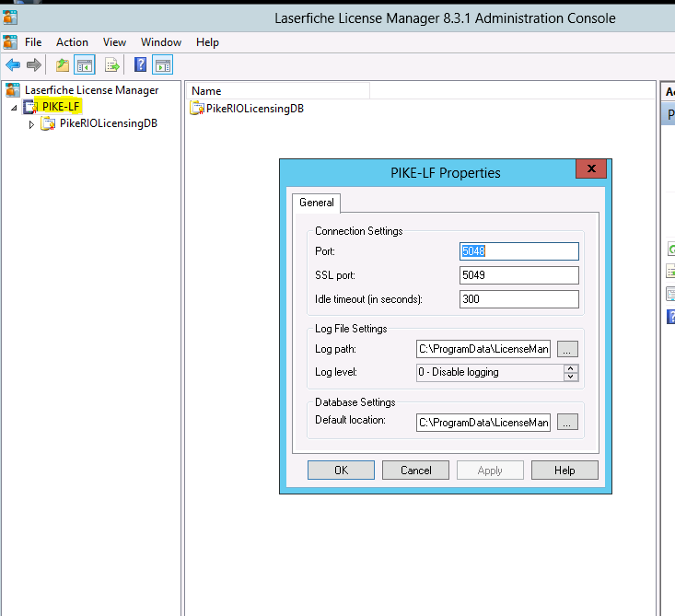Toggle Show/Hide Console Tree toolbar icon
675x616 pixels.
coord(85,65)
